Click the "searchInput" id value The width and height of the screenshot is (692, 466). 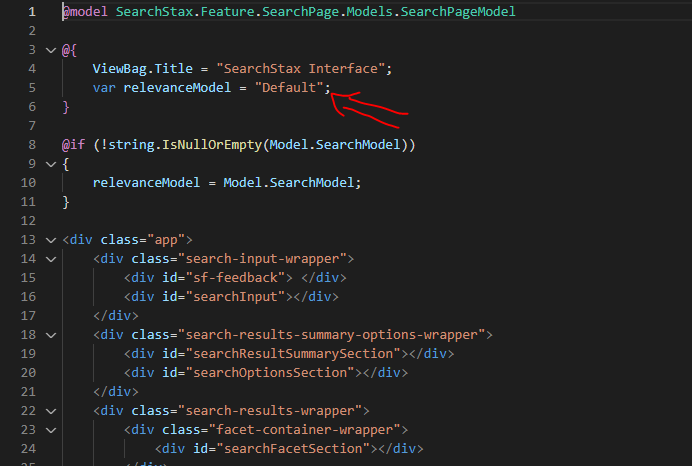235,297
